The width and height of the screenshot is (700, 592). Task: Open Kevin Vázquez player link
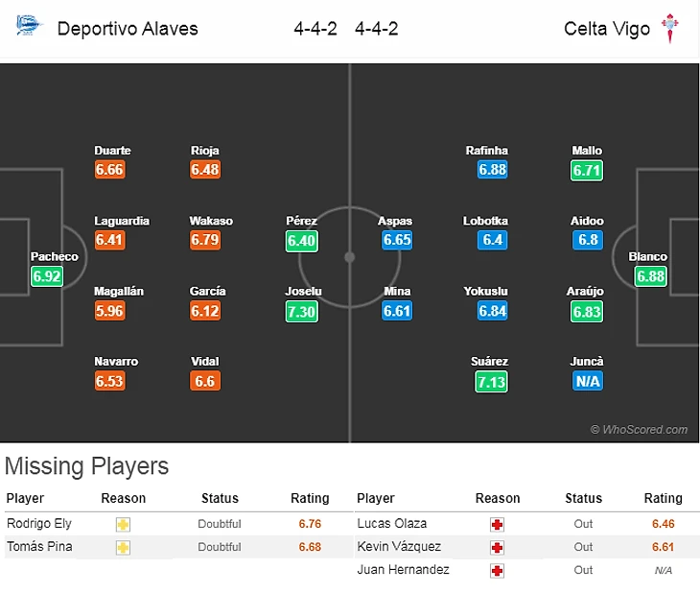[x=399, y=547]
